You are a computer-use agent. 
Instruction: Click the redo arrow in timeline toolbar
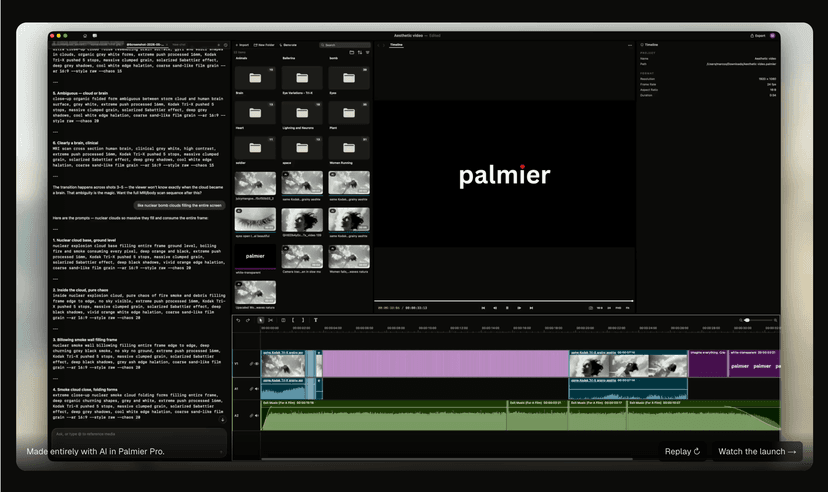[x=248, y=320]
